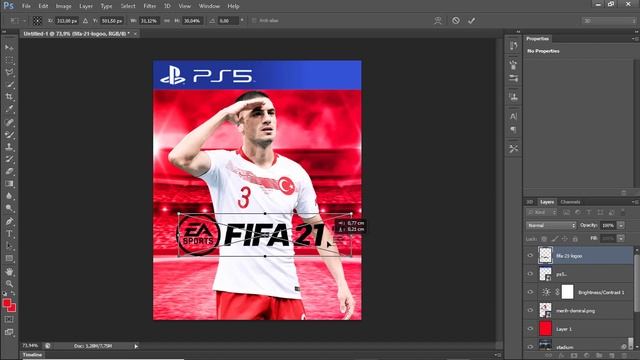Image resolution: width=640 pixels, height=360 pixels.
Task: Open the layer Kind filter dropdown
Action: tap(541, 212)
